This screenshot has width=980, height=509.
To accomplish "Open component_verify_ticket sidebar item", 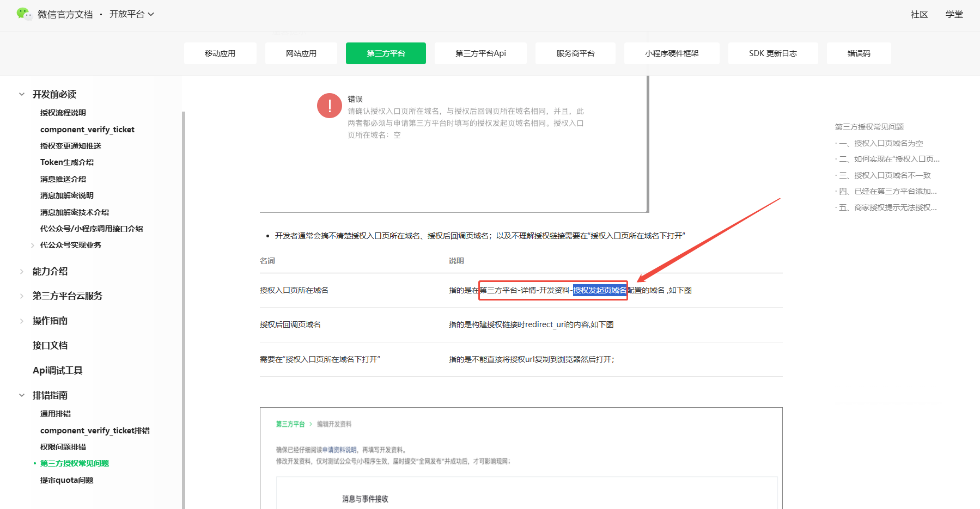I will 87,130.
